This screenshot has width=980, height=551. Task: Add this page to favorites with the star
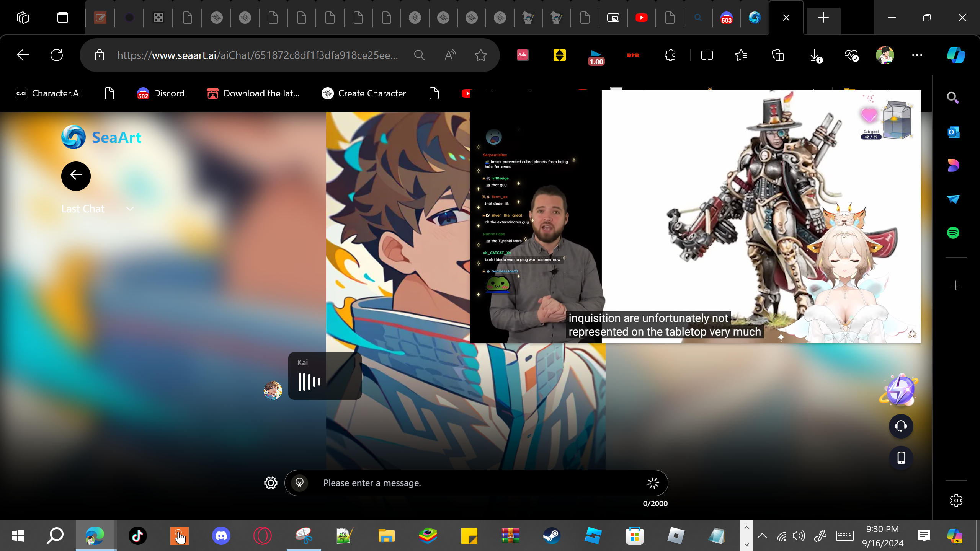pyautogui.click(x=481, y=55)
